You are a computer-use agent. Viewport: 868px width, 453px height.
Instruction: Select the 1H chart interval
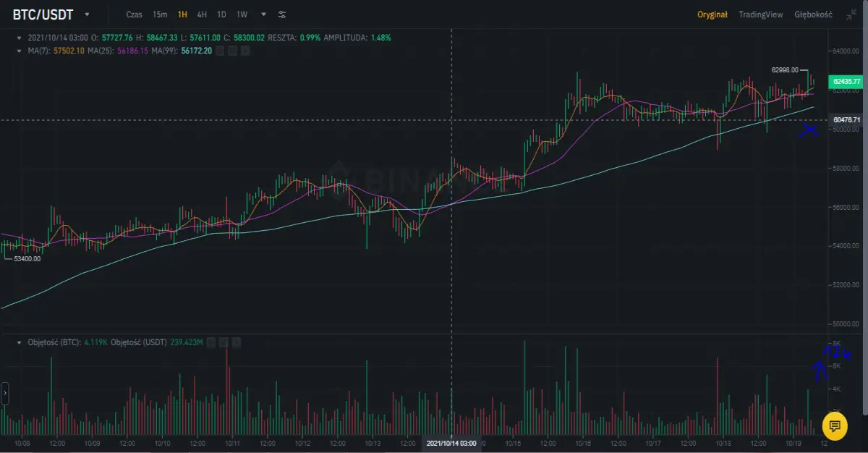coord(182,14)
